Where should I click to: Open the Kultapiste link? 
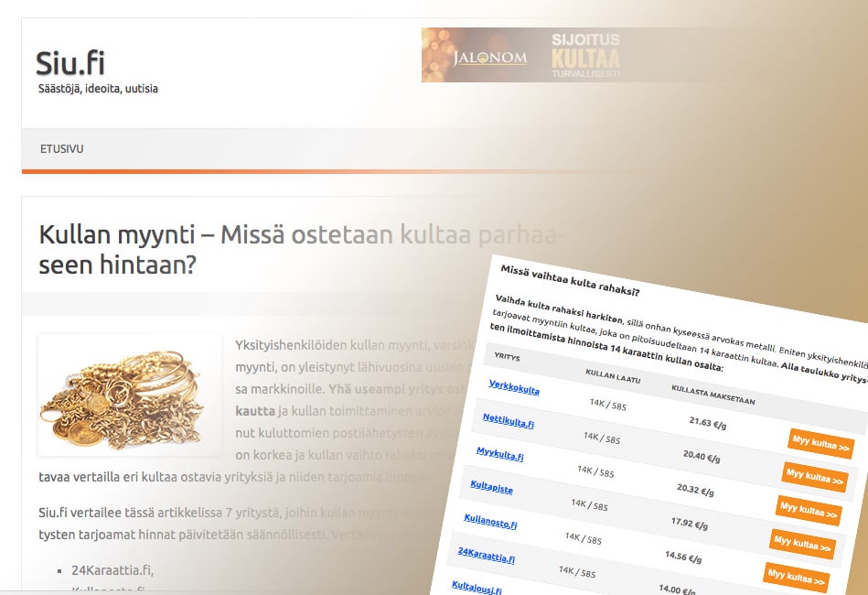[x=491, y=487]
